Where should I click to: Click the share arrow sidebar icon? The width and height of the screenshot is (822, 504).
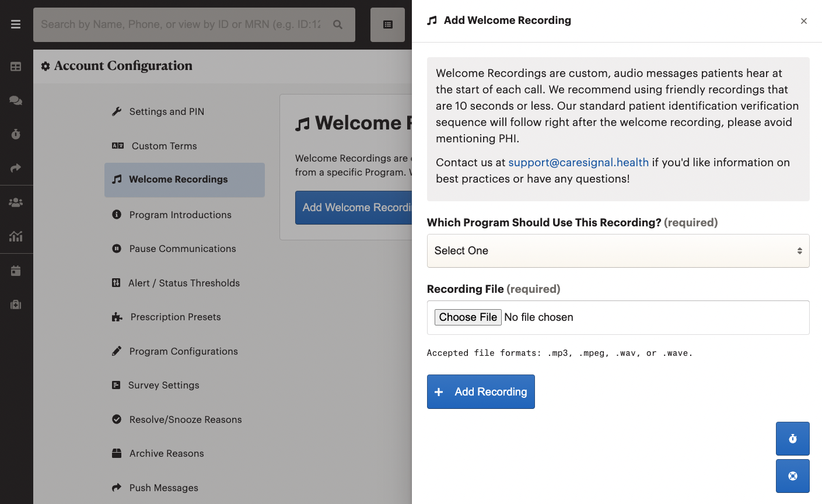(16, 168)
